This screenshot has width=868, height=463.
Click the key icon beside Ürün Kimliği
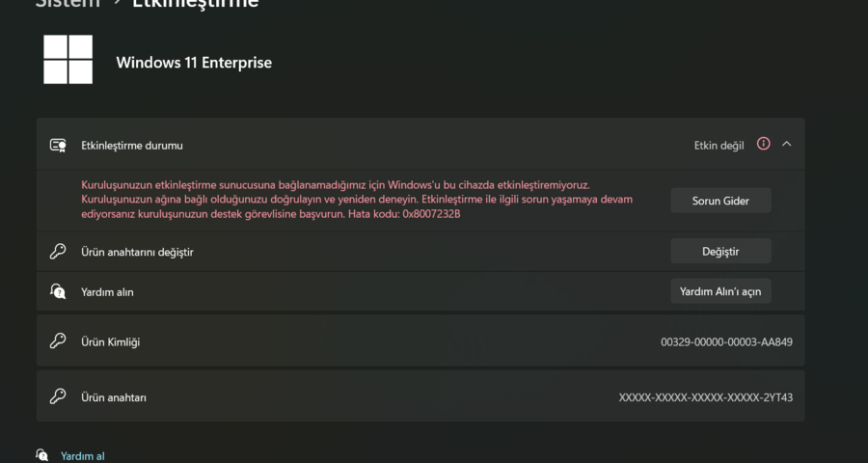point(58,341)
